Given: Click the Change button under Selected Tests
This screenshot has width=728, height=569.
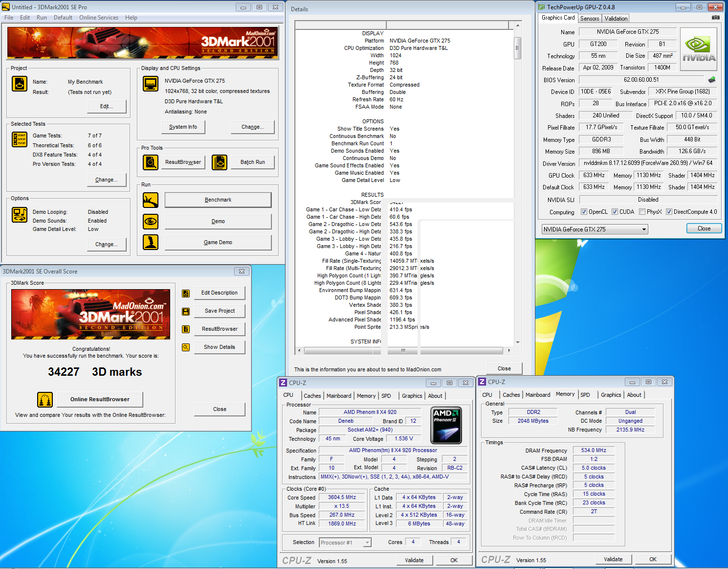Looking at the screenshot, I should [106, 180].
